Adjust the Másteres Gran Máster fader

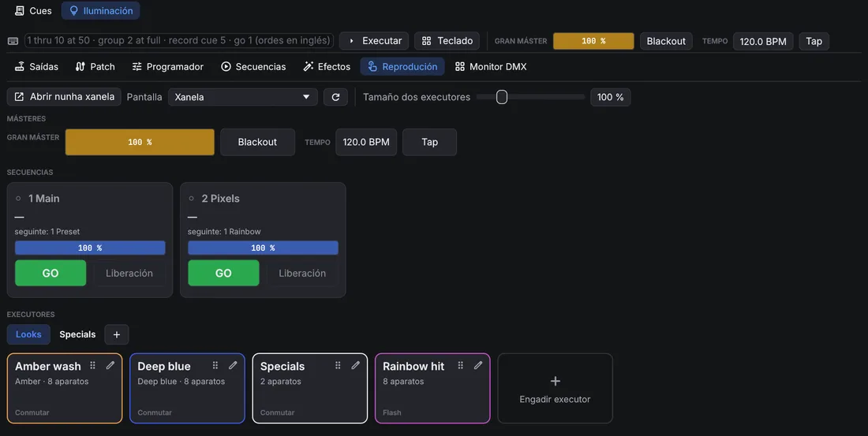pos(140,142)
